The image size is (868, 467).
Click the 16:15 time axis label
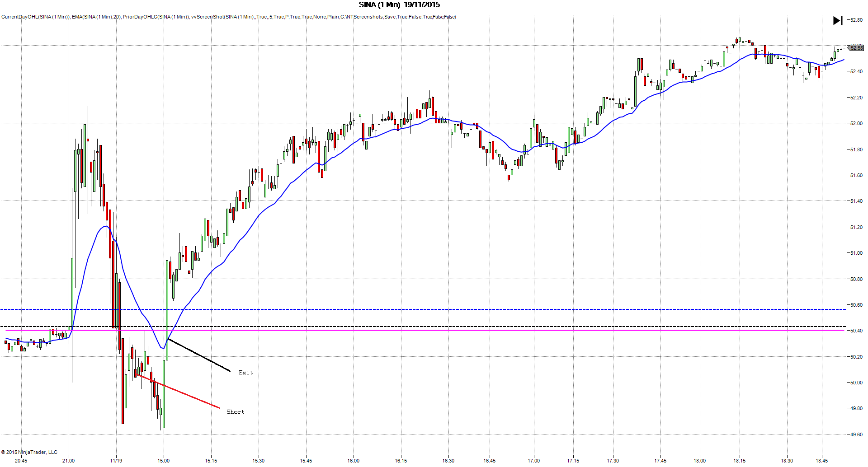(401, 461)
